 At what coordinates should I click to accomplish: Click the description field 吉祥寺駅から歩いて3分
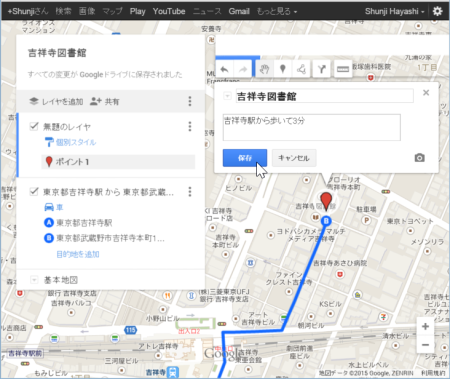click(312, 127)
